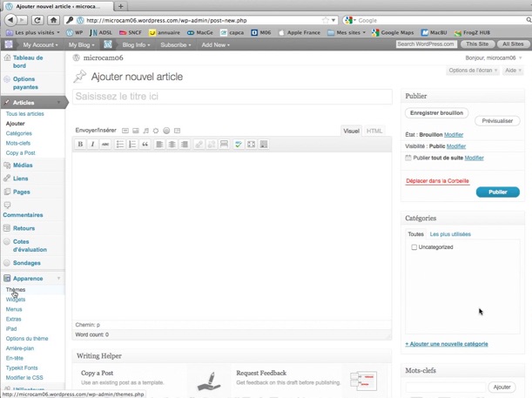Switch editor to fullscreen mode
Image resolution: width=532 pixels, height=398 pixels.
coord(251,145)
